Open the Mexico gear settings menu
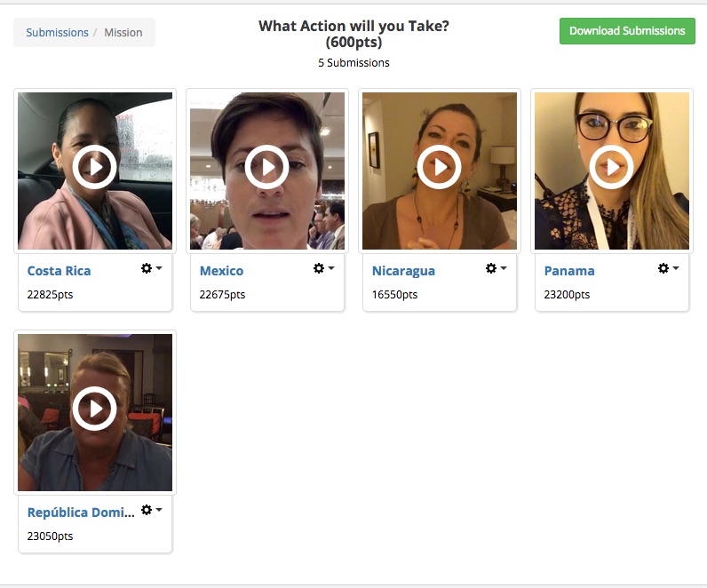 click(323, 268)
